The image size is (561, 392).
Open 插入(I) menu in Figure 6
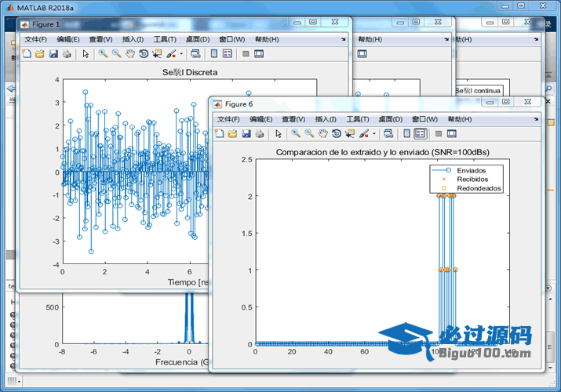(x=326, y=119)
